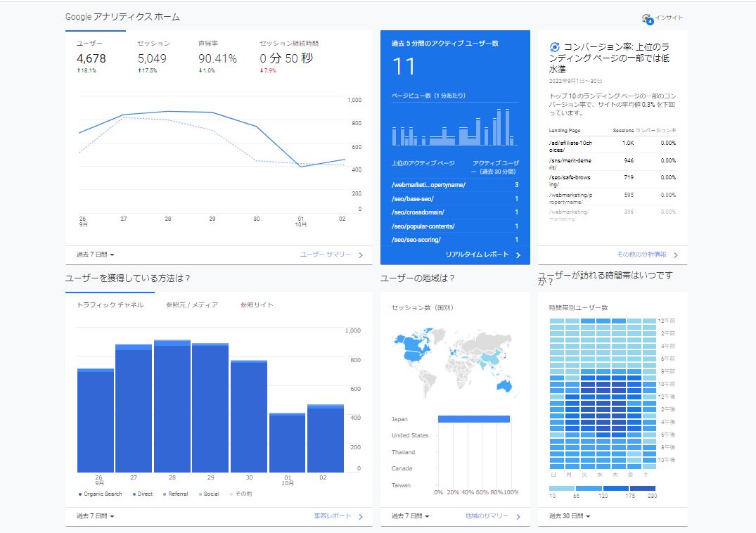Image resolution: width=756 pixels, height=533 pixels.
Task: Click the world map in sessions by country
Action: [x=455, y=363]
